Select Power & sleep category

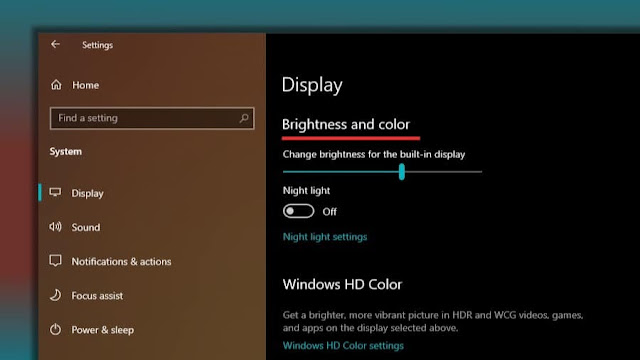click(x=102, y=330)
